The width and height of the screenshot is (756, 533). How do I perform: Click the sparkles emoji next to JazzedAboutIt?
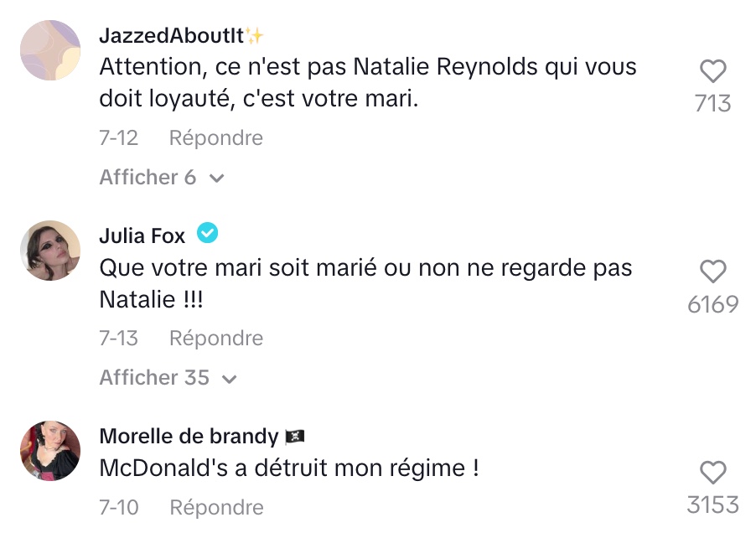coord(255,36)
